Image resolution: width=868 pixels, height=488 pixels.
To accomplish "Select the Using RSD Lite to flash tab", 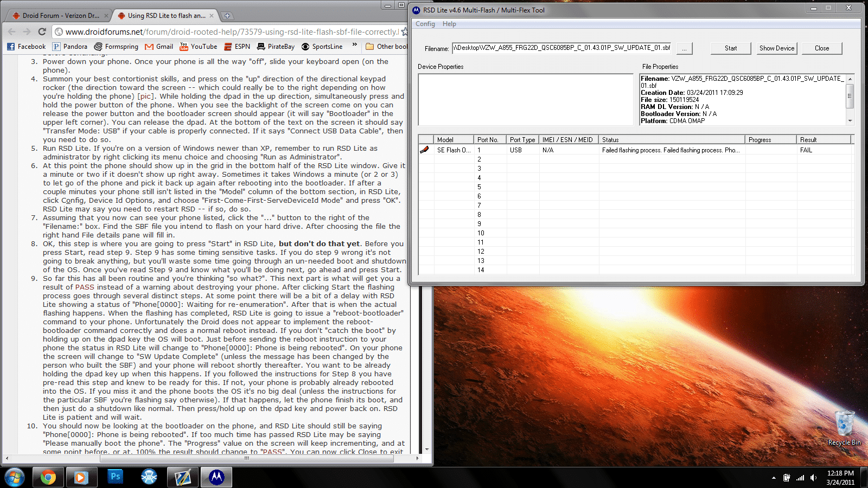I will (162, 16).
